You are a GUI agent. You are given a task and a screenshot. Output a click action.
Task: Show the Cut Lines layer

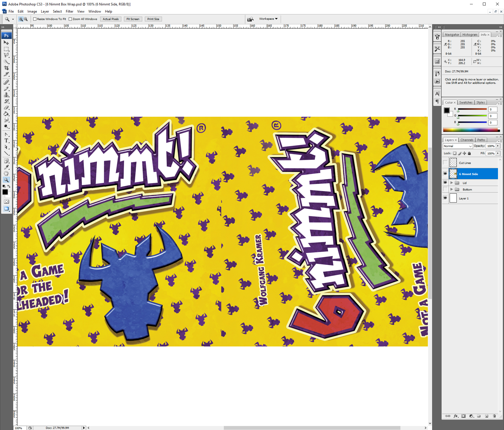coord(445,163)
